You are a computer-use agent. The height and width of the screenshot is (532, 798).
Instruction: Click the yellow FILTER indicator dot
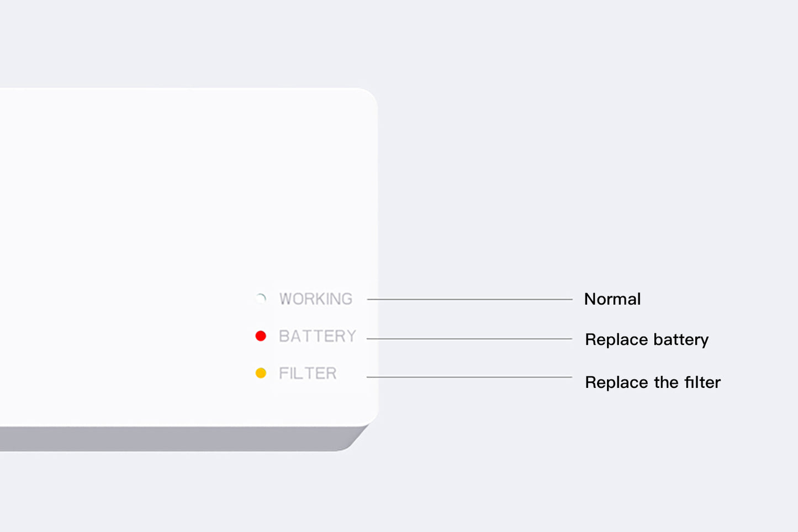point(261,373)
